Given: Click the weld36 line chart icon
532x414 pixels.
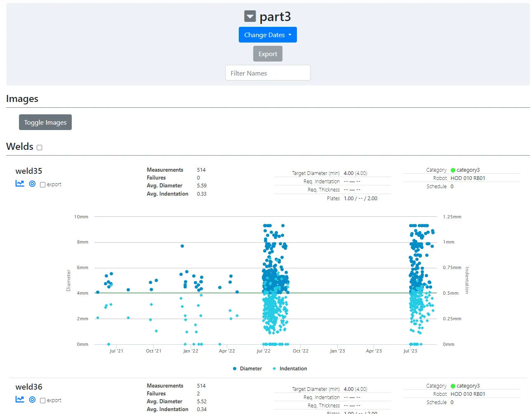Looking at the screenshot, I should tap(20, 400).
